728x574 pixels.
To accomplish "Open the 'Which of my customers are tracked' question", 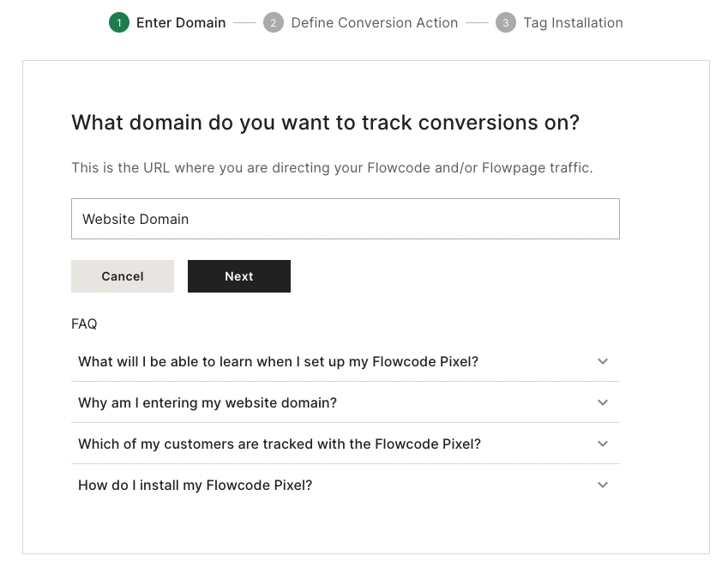I will coord(280,444).
